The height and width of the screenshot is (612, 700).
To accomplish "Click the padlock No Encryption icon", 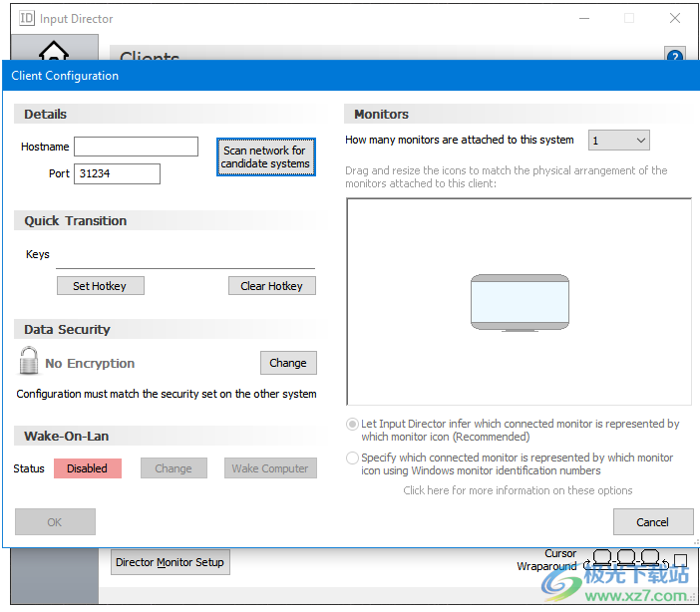I will (29, 361).
